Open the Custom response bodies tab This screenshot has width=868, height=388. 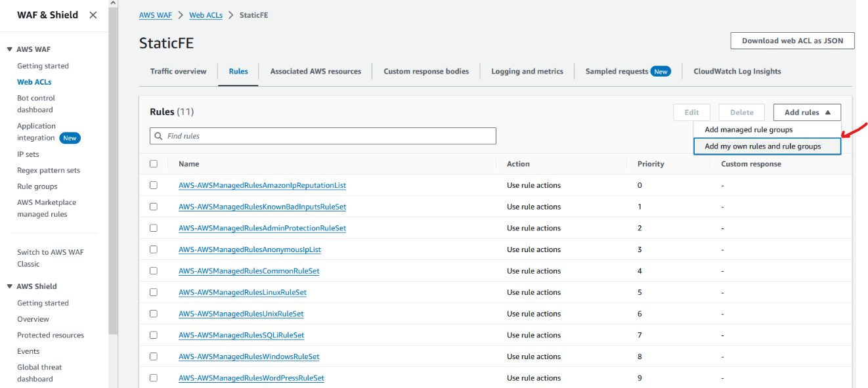coord(426,72)
